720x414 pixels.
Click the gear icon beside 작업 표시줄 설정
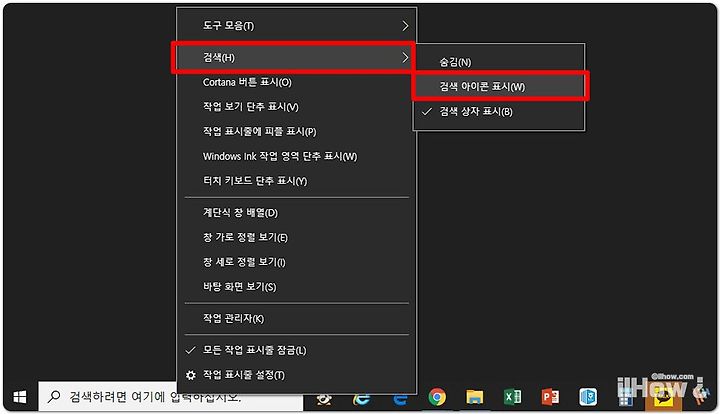(x=191, y=375)
